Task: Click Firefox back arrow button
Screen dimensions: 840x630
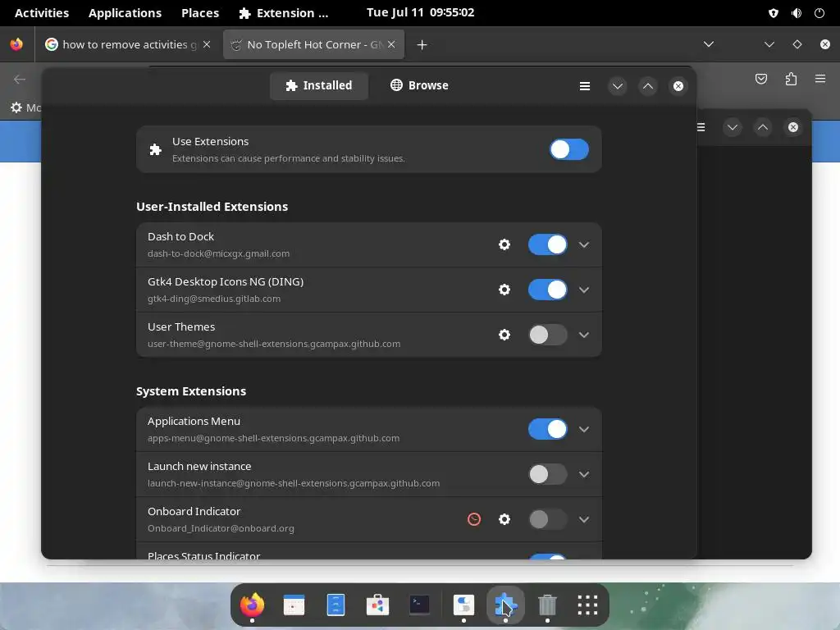Action: coord(20,80)
